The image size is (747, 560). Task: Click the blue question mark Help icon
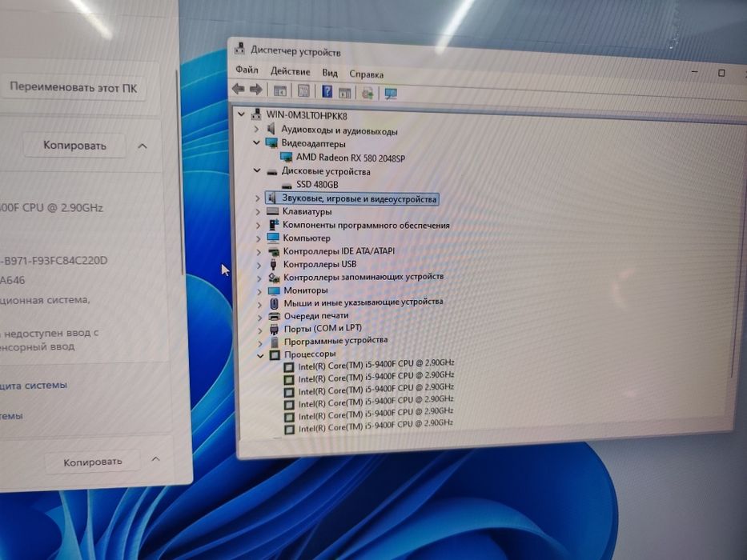point(327,91)
